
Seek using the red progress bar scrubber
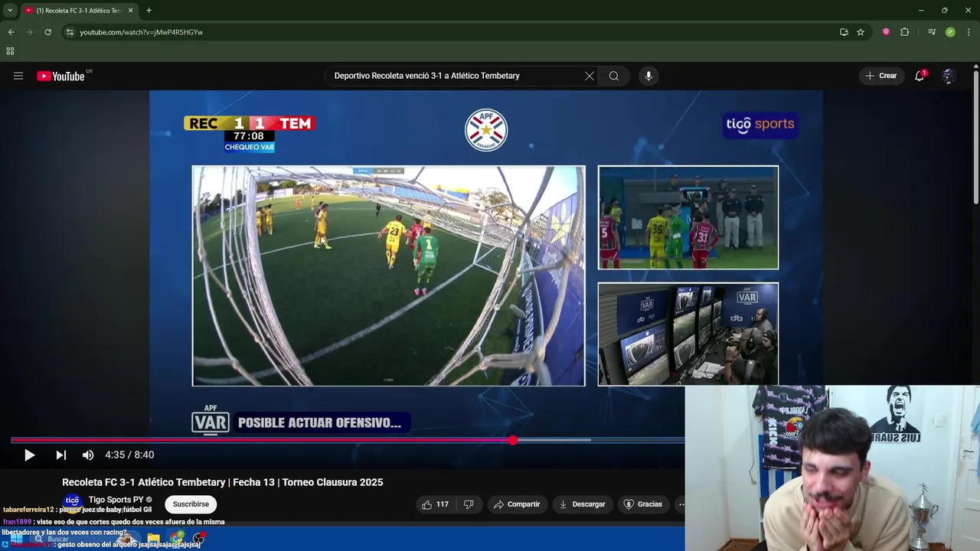click(x=512, y=440)
